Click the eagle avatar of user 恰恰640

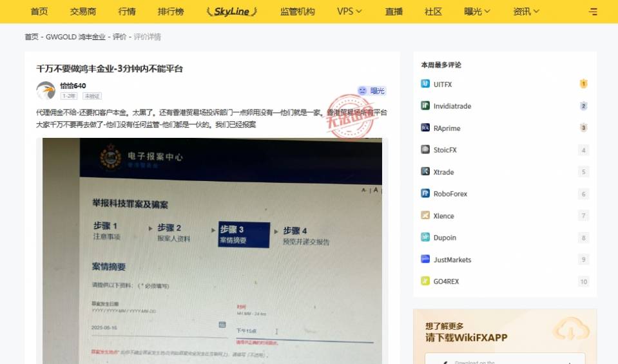pyautogui.click(x=46, y=91)
